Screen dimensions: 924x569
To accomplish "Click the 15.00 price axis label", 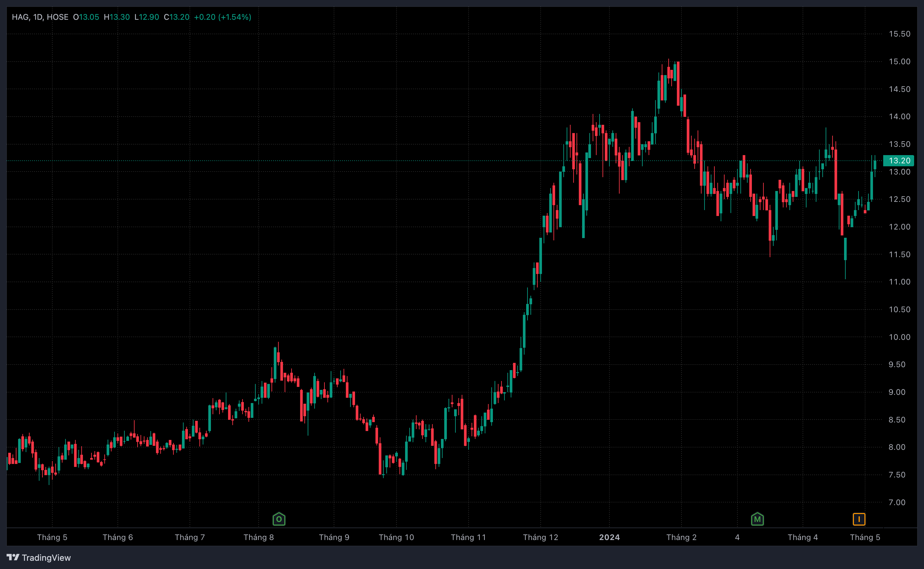I will pyautogui.click(x=900, y=61).
